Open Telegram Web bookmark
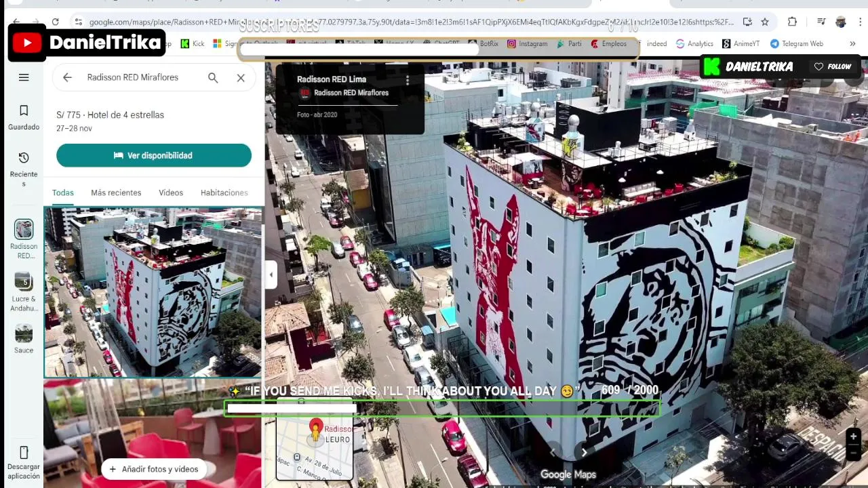 (x=796, y=43)
